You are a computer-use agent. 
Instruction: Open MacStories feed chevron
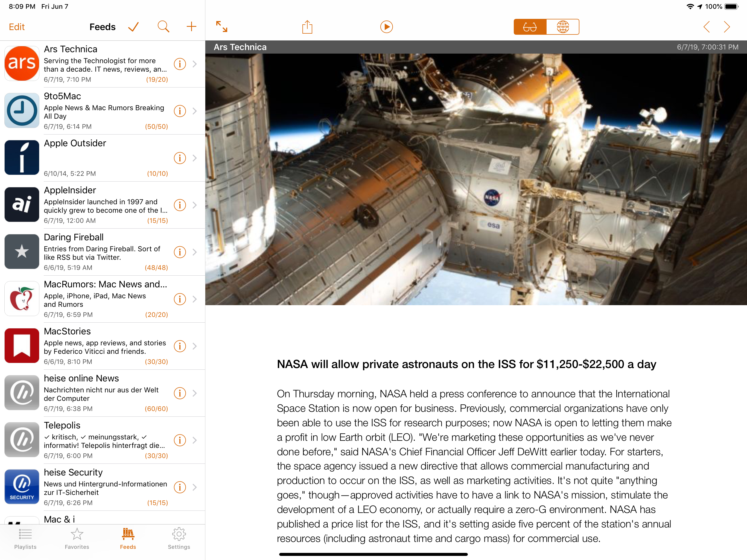tap(195, 346)
